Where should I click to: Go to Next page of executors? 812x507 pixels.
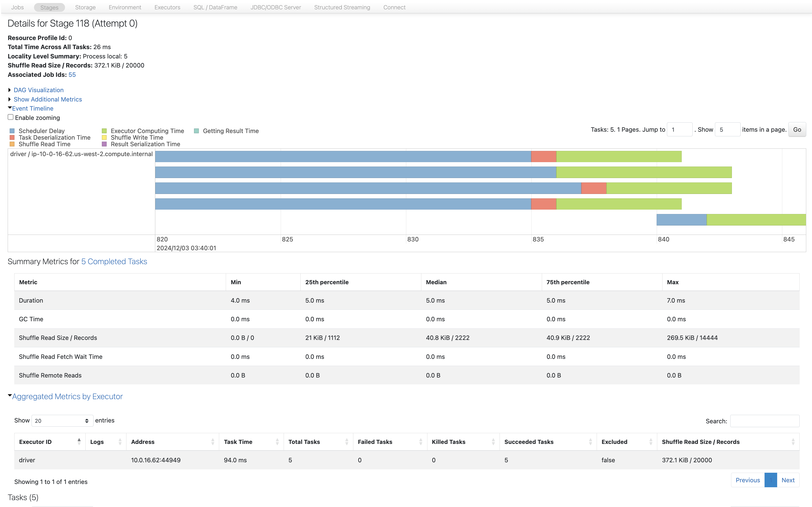pyautogui.click(x=788, y=480)
